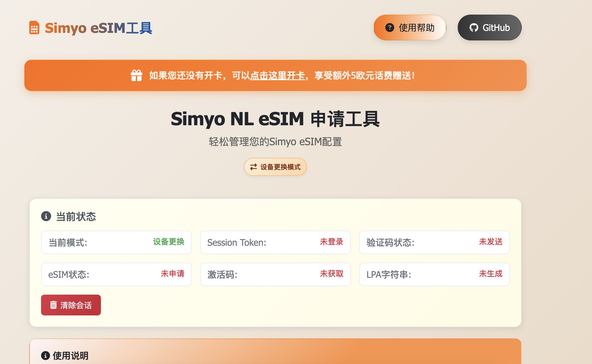
Task: Click the 未申请 status value
Action: [x=173, y=274]
